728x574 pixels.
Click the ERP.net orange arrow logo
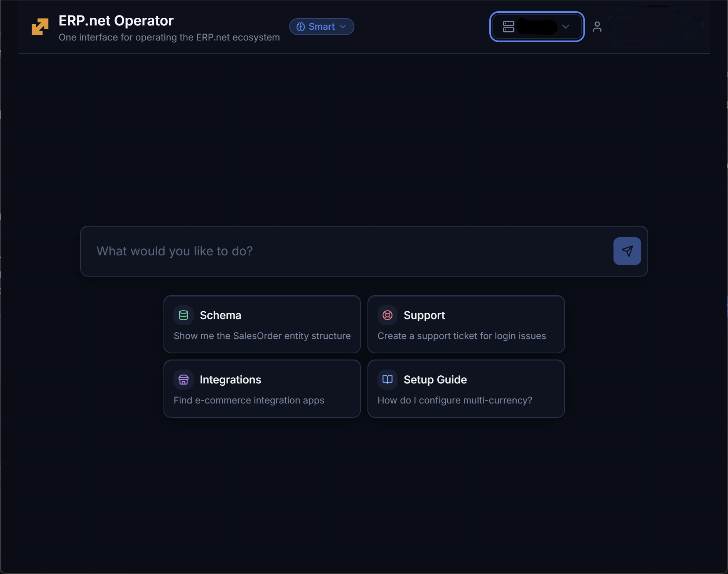(40, 27)
